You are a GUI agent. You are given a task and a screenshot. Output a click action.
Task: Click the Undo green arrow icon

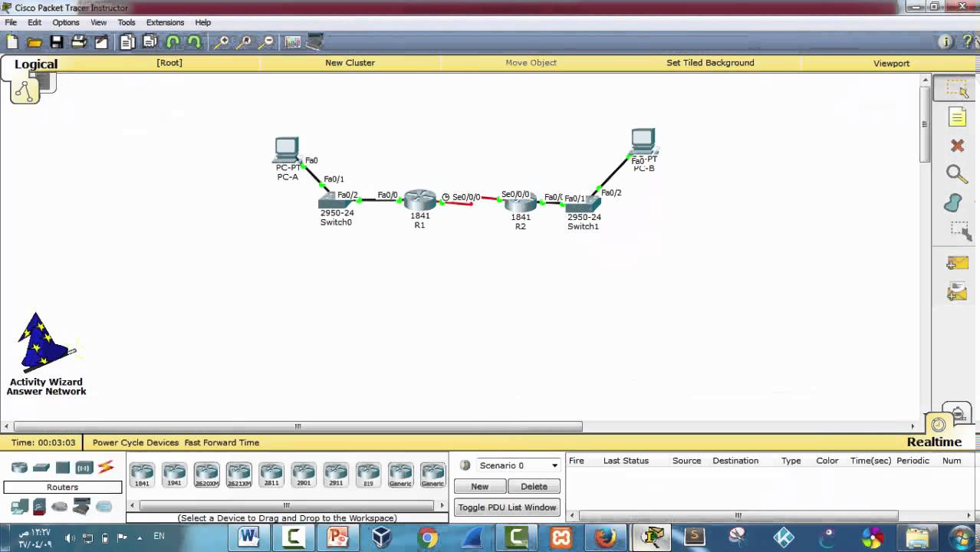click(173, 42)
